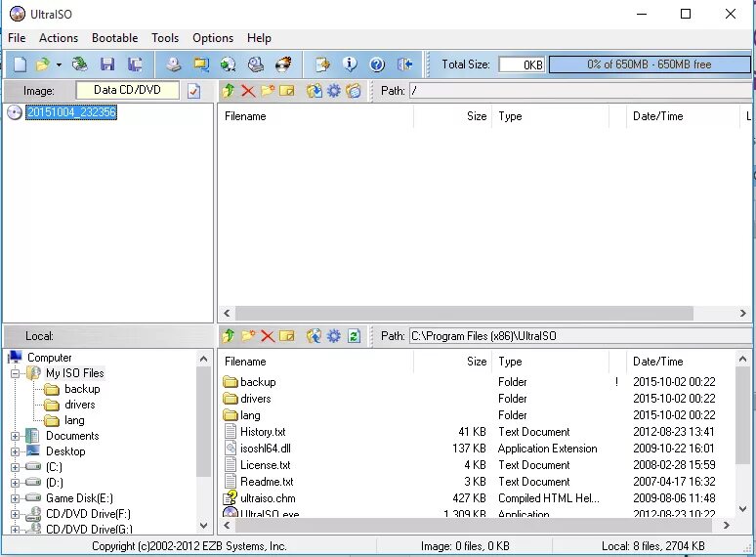Image resolution: width=756 pixels, height=557 pixels.
Task: Open the recent files dropdown arrow
Action: pyautogui.click(x=59, y=64)
